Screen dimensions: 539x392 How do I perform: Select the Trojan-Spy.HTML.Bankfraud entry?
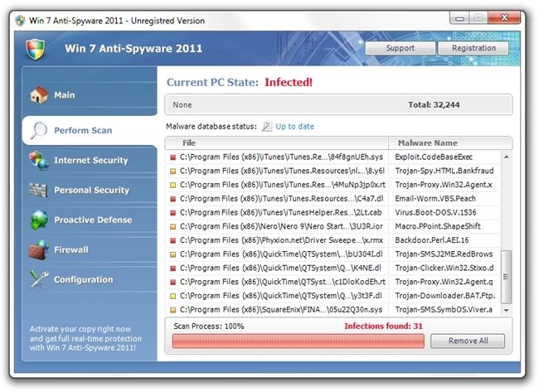coord(444,171)
